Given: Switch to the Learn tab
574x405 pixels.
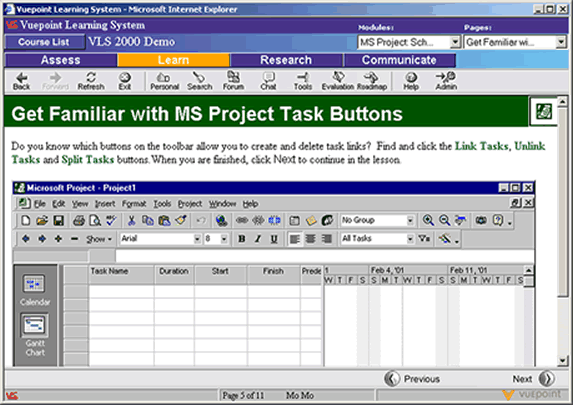Looking at the screenshot, I should pyautogui.click(x=174, y=60).
